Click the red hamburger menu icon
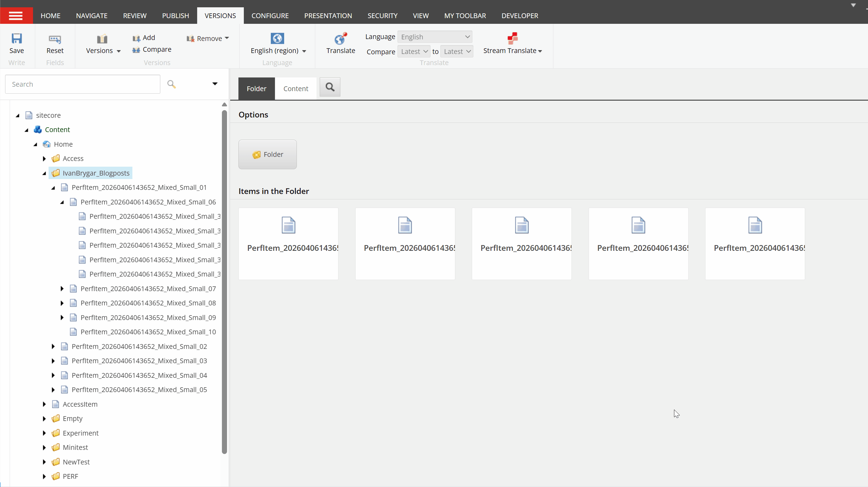The image size is (868, 487). (x=16, y=16)
